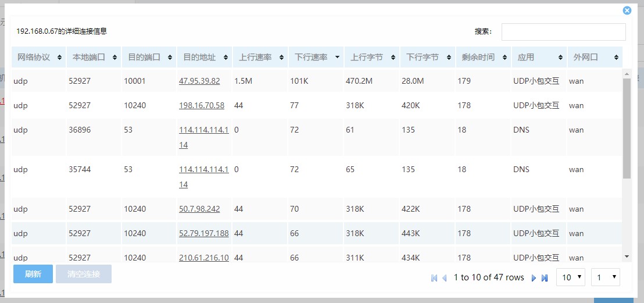
Task: Select 422K download bytes cell
Action: tap(428, 209)
